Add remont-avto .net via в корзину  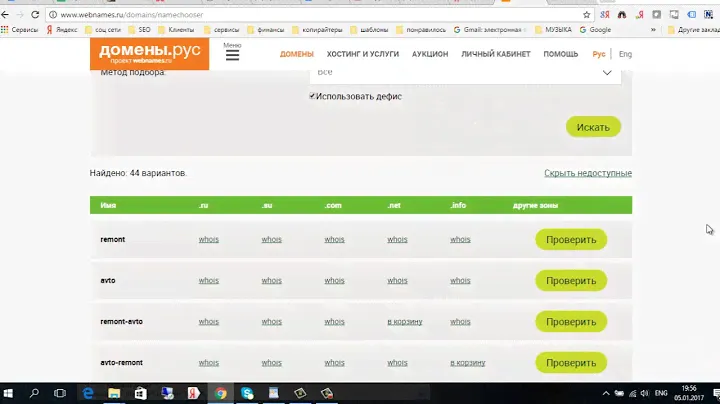[404, 321]
